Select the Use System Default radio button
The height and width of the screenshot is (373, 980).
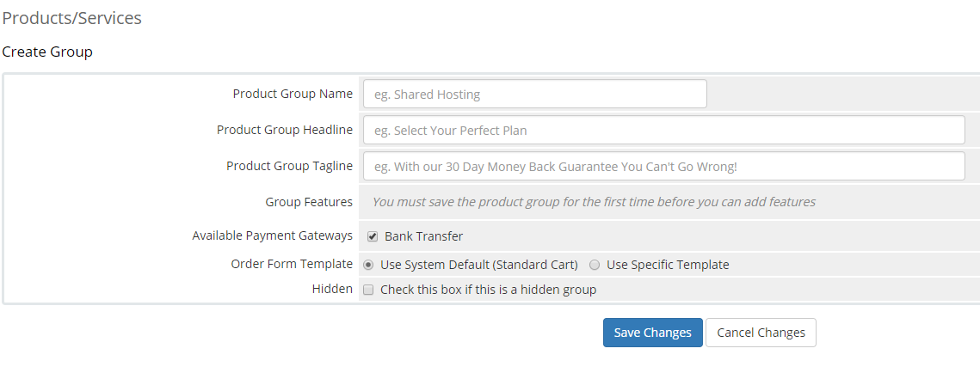(x=369, y=265)
